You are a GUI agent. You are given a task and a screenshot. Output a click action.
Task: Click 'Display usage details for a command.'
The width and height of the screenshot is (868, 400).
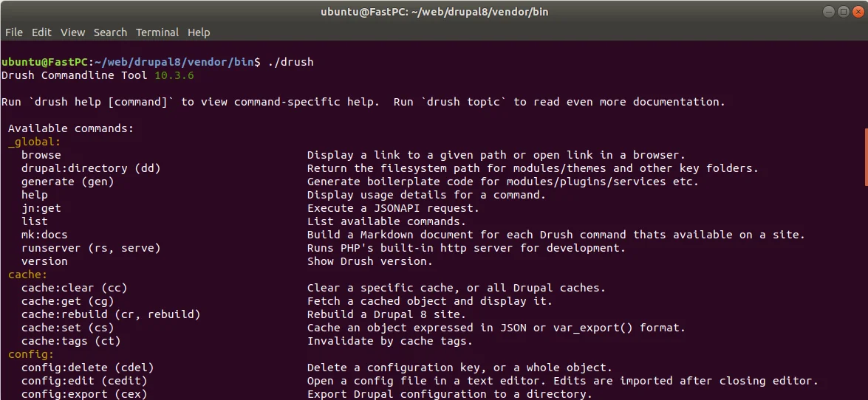pos(426,195)
